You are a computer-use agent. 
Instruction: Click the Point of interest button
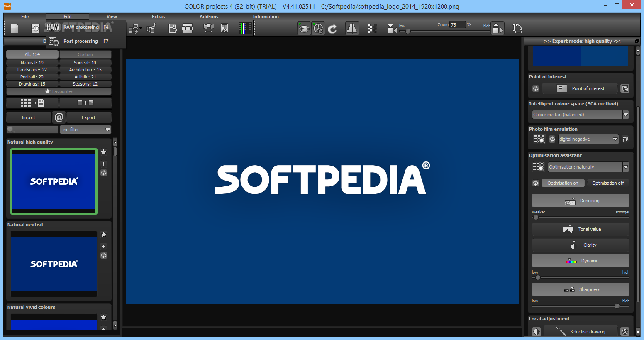[581, 88]
